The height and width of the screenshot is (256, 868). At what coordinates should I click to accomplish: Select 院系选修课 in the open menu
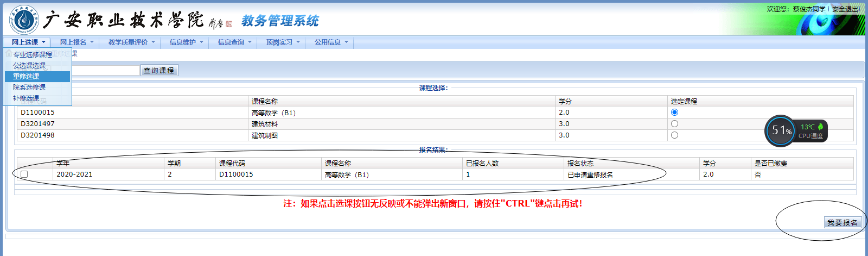click(x=29, y=88)
